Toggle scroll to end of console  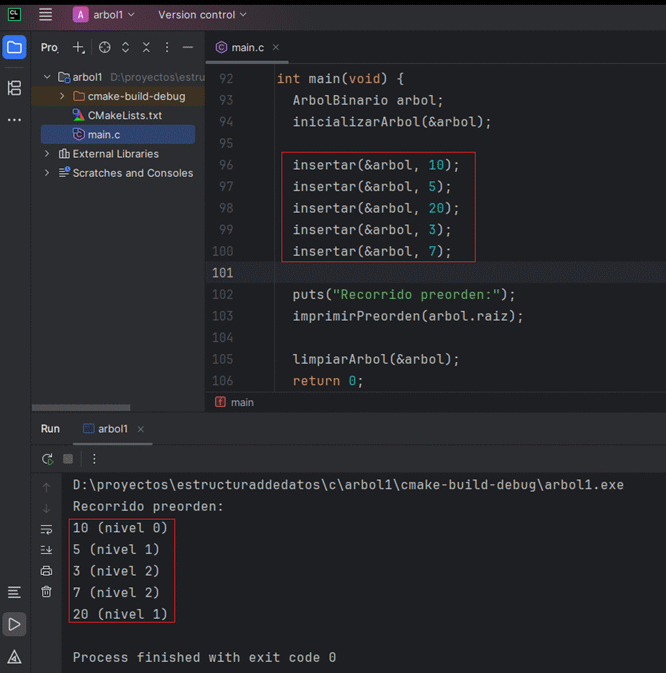[x=46, y=550]
